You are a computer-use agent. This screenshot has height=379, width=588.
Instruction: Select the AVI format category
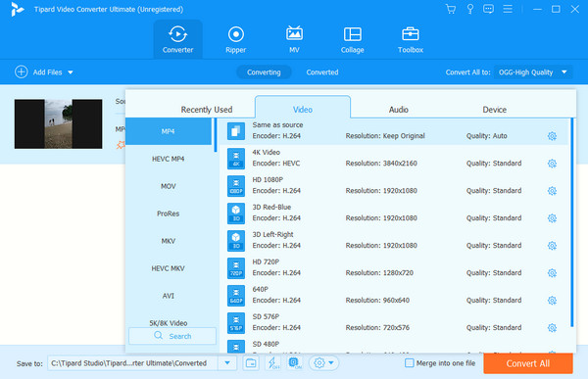pyautogui.click(x=169, y=296)
